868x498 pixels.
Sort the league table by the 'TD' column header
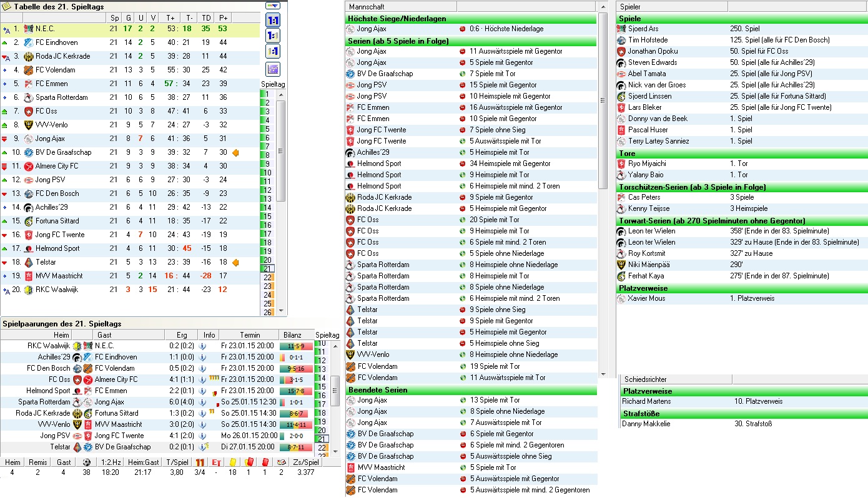click(205, 18)
